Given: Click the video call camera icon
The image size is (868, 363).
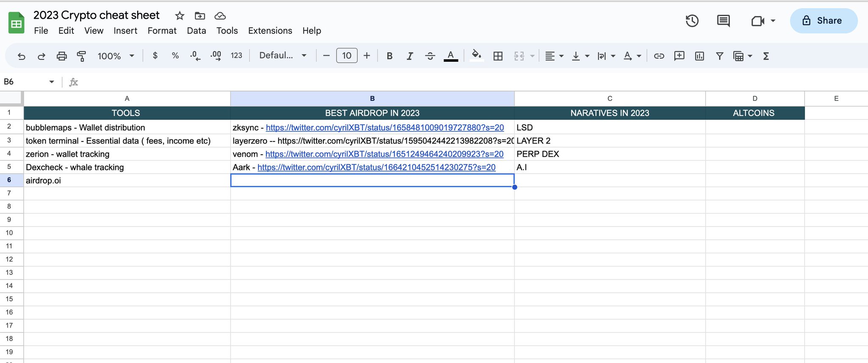Looking at the screenshot, I should click(757, 21).
